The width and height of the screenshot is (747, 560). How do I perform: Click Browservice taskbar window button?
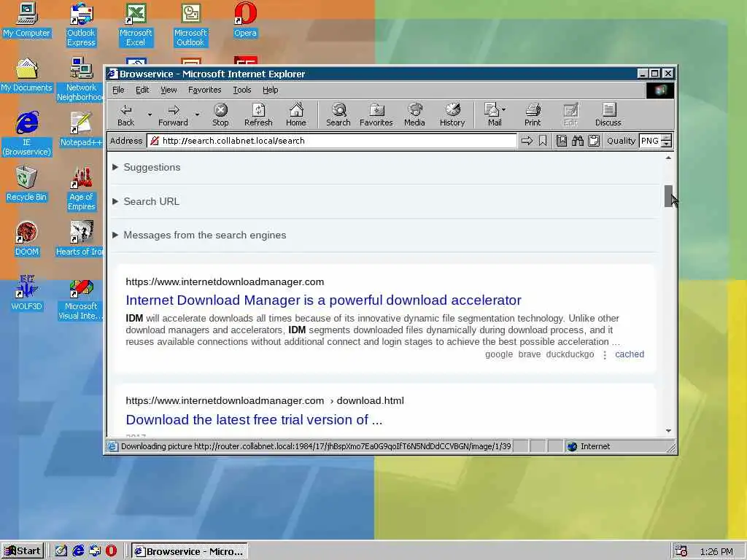tap(189, 551)
